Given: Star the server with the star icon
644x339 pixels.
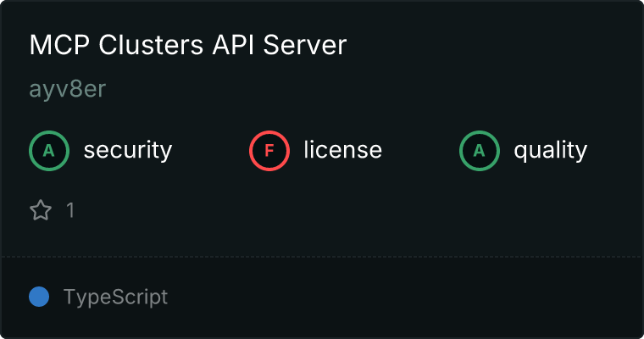Looking at the screenshot, I should tap(41, 210).
